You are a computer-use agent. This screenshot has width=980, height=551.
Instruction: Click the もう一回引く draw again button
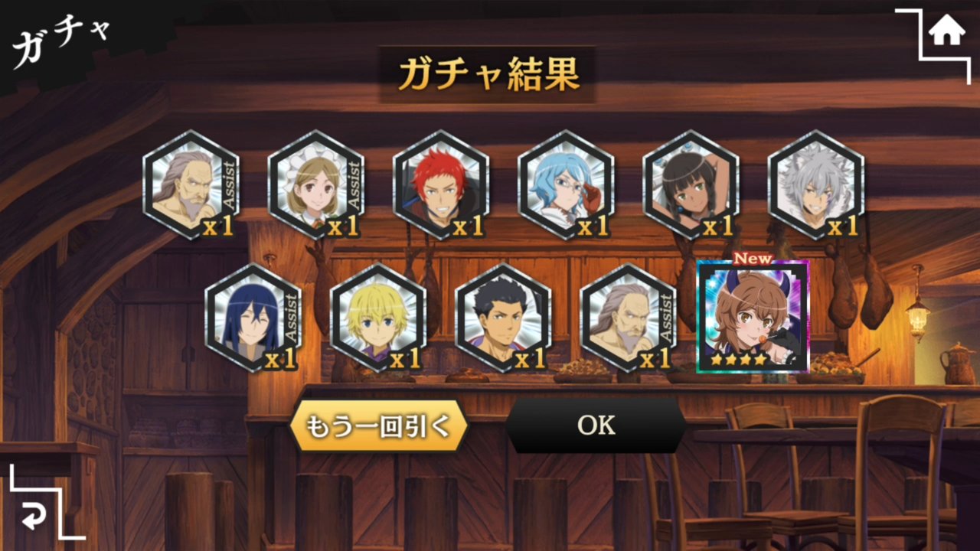[379, 425]
